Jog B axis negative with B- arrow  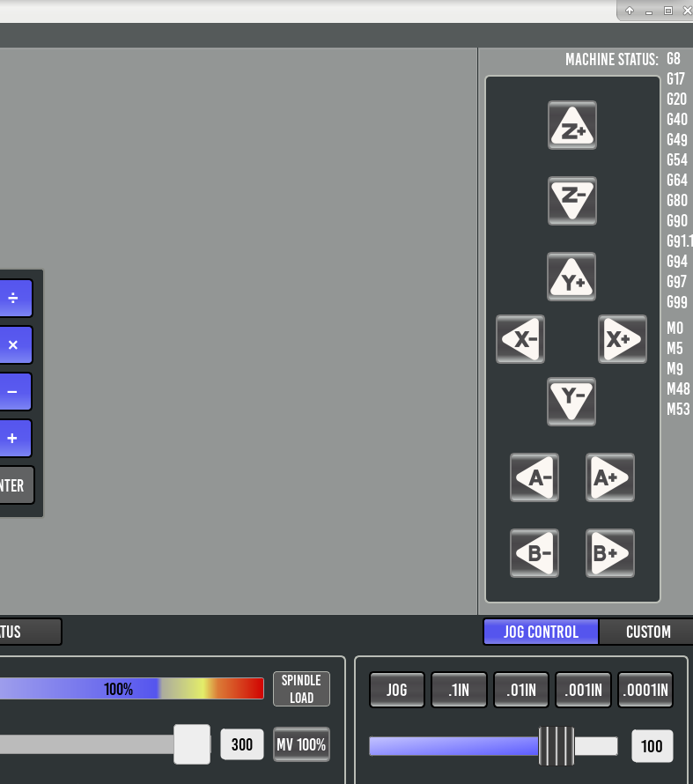click(x=534, y=553)
